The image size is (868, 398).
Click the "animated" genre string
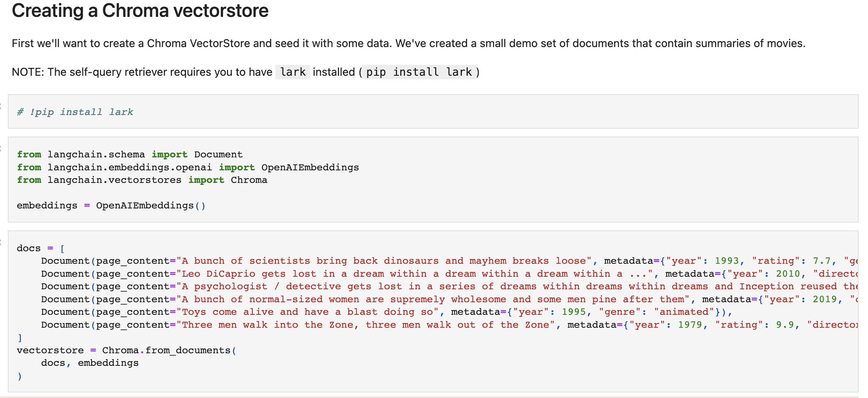pos(684,312)
